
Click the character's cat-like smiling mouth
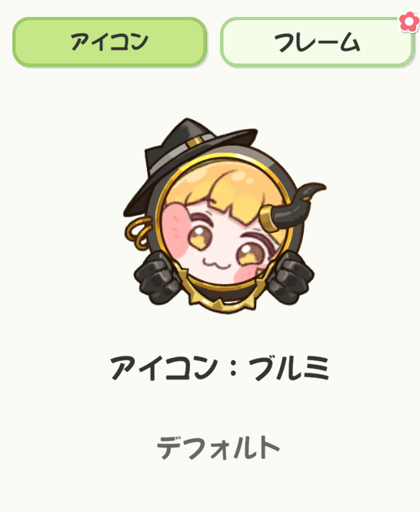tap(218, 263)
